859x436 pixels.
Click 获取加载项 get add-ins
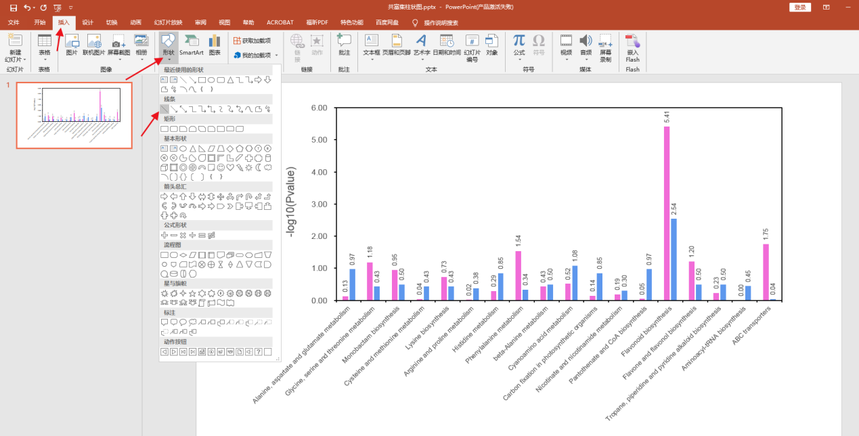tap(253, 41)
